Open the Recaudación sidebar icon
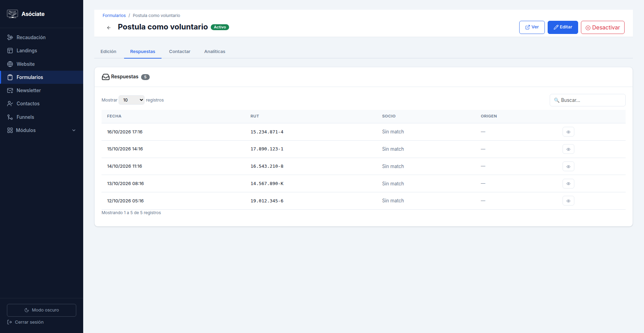644x333 pixels. [10, 37]
